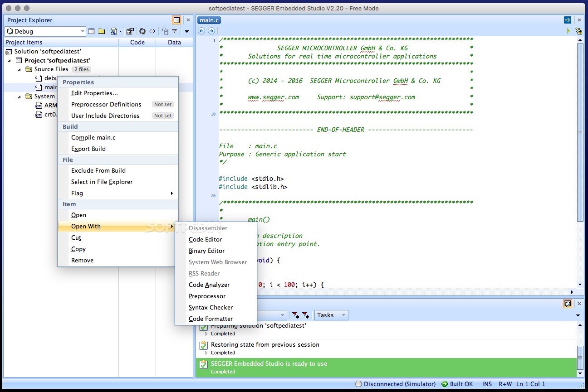Open the Flag submenu in the context menu
This screenshot has width=588, height=392.
[118, 193]
